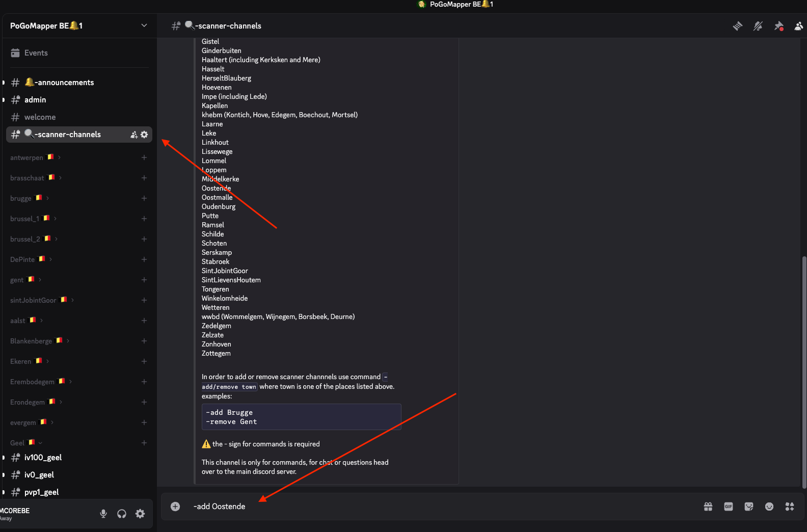Open the iv100_geel channel
The width and height of the screenshot is (807, 532).
pos(79,458)
